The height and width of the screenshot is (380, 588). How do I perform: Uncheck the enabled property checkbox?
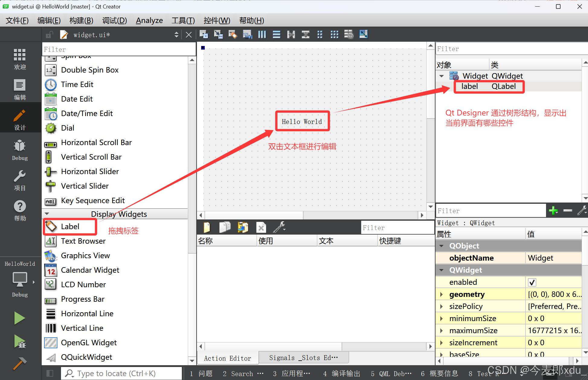pyautogui.click(x=532, y=282)
